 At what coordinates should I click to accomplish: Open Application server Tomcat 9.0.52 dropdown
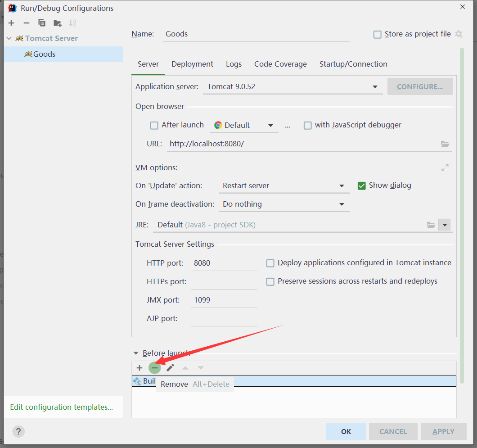292,87
